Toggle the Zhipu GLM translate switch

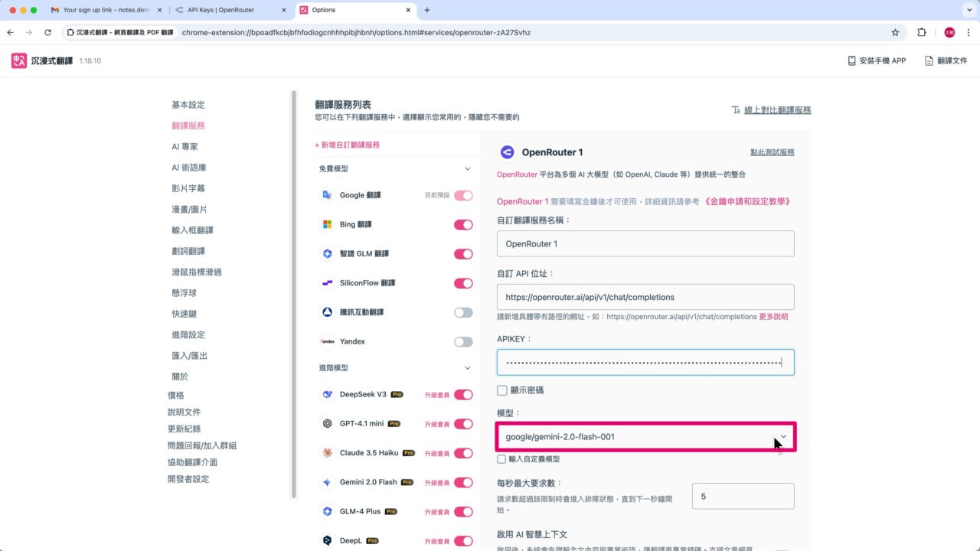pyautogui.click(x=463, y=254)
